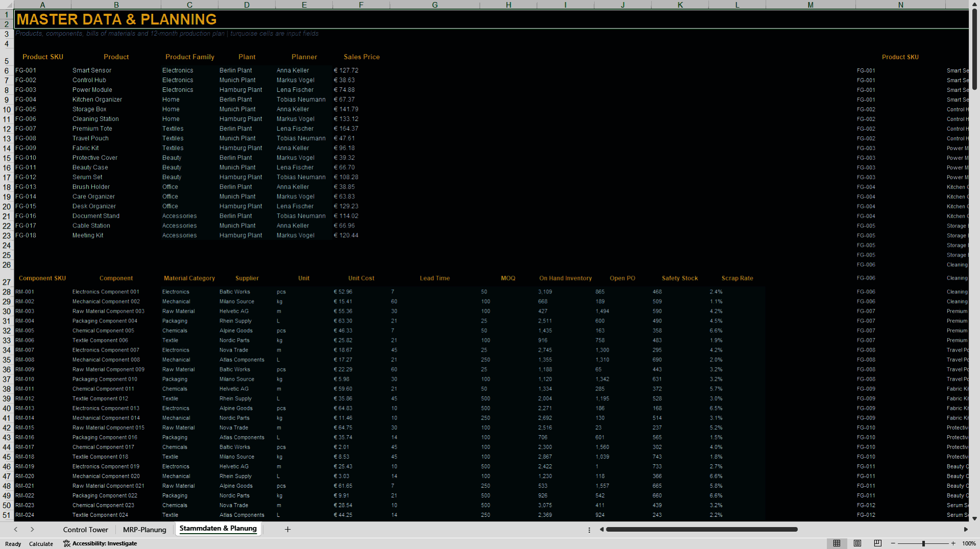Switch to Page Break Preview
Screen dimensions: 980x549
point(878,543)
